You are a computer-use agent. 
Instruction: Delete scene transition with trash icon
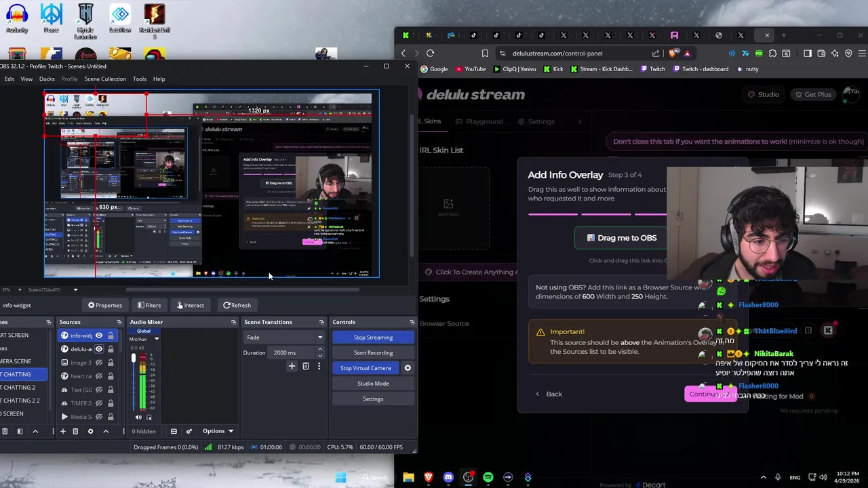coord(306,367)
